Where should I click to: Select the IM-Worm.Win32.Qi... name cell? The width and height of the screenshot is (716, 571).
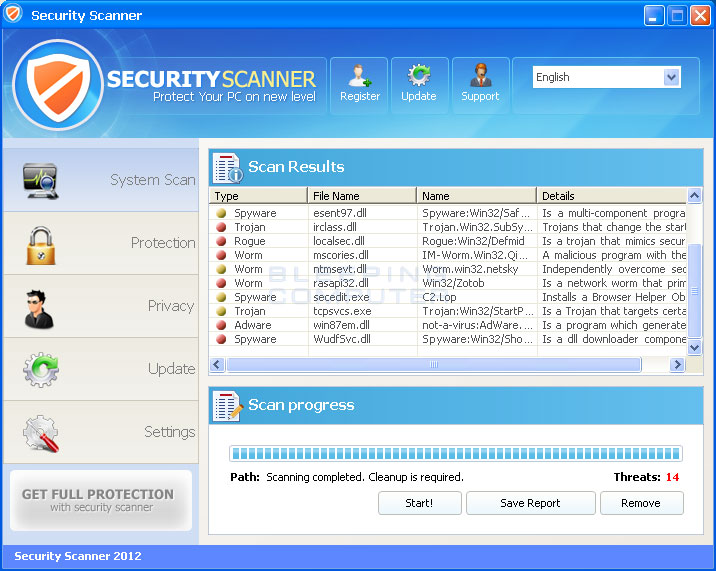click(x=477, y=255)
